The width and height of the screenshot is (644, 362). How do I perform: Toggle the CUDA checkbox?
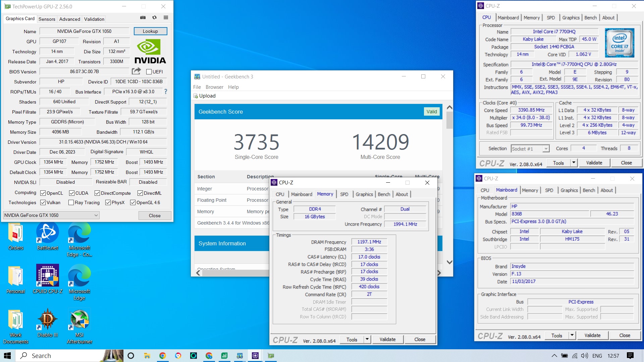click(72, 193)
